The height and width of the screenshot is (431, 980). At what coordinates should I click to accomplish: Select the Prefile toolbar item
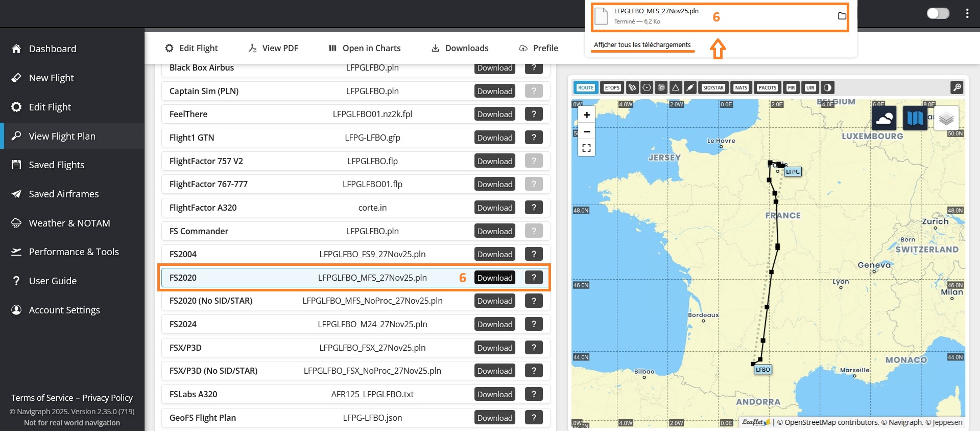tap(538, 48)
